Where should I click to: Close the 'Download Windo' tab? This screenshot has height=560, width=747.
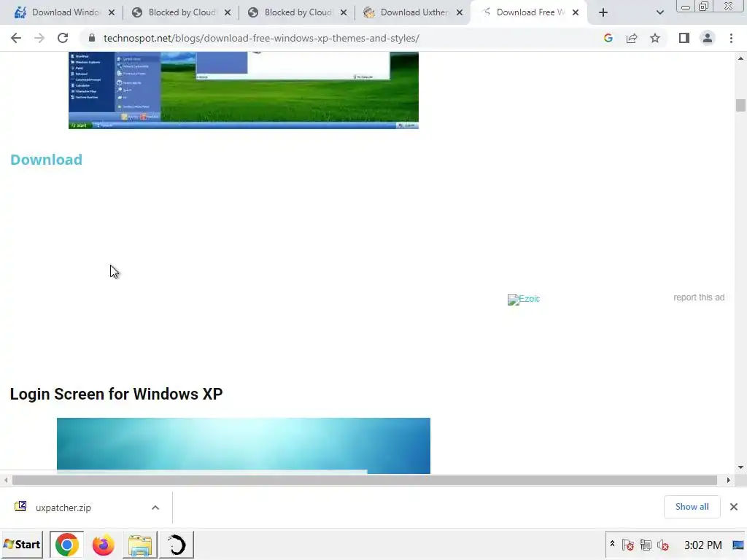[112, 12]
